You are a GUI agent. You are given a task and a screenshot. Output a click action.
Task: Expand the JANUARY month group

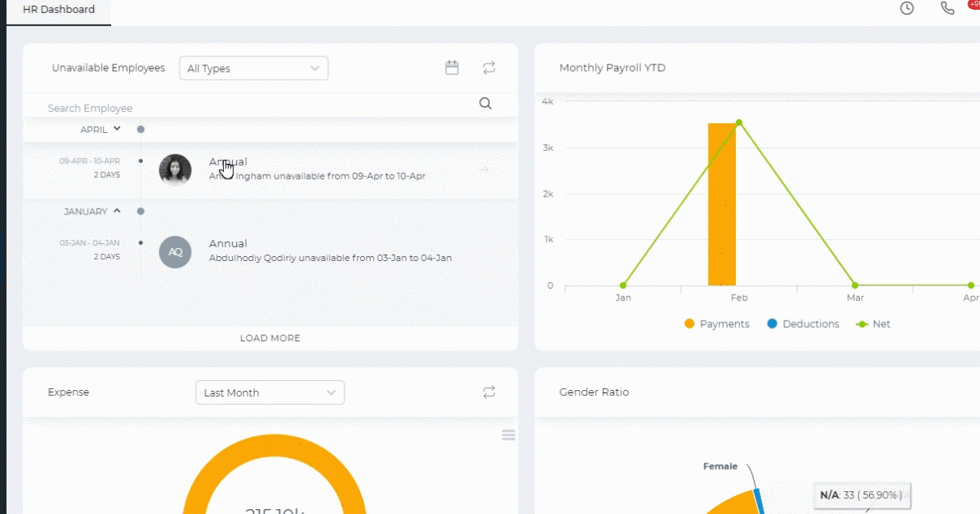(117, 210)
